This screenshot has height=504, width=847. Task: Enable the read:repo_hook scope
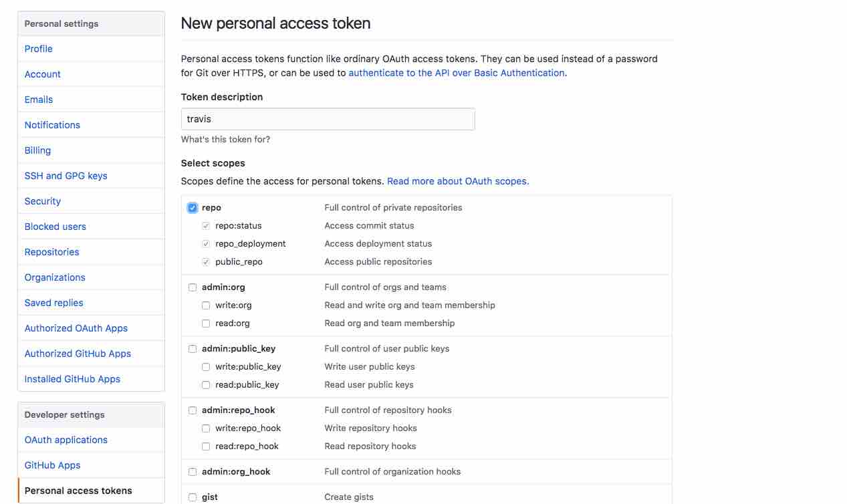click(x=206, y=446)
